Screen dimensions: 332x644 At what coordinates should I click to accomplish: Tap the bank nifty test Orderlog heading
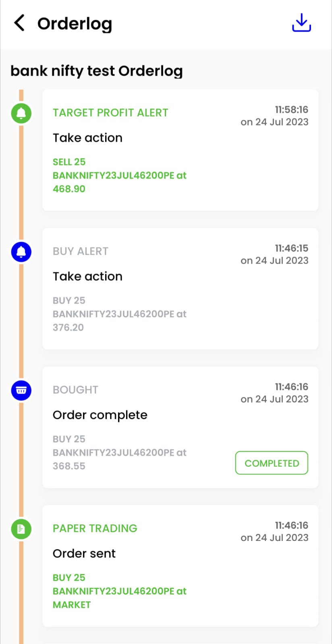point(97,71)
